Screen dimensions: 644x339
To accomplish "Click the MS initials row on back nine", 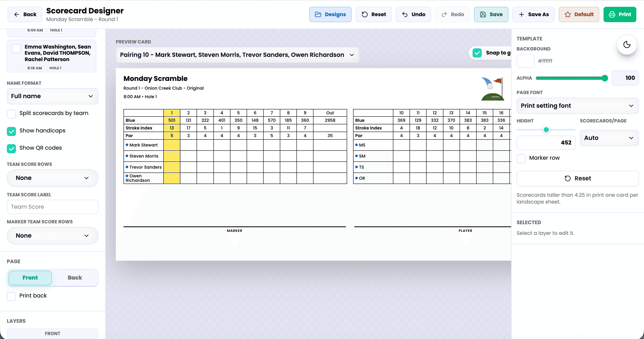I will tap(432, 145).
